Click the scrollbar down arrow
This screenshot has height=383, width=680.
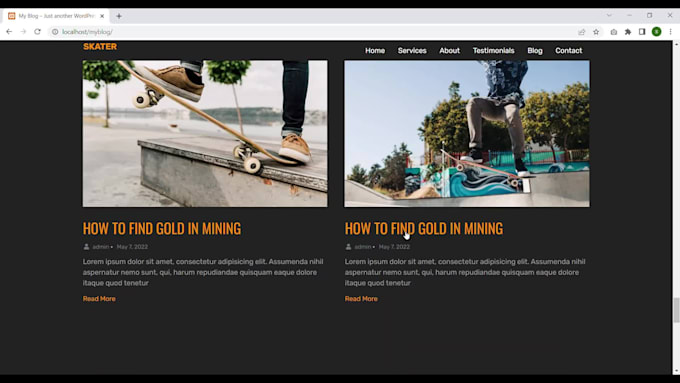click(676, 371)
